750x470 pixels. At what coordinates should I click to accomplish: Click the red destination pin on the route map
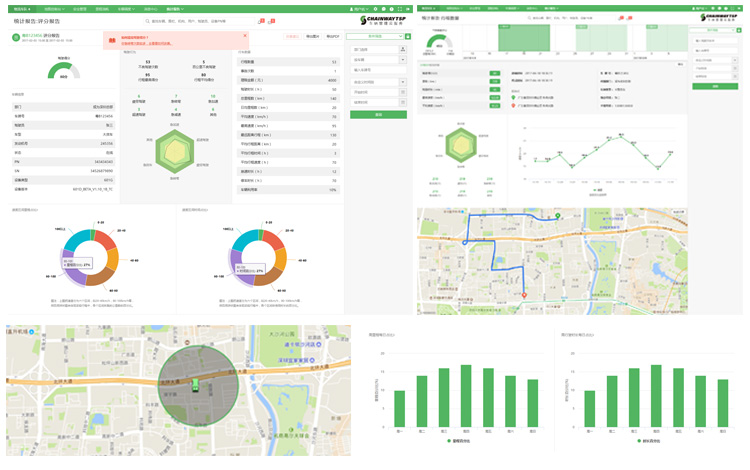click(524, 294)
